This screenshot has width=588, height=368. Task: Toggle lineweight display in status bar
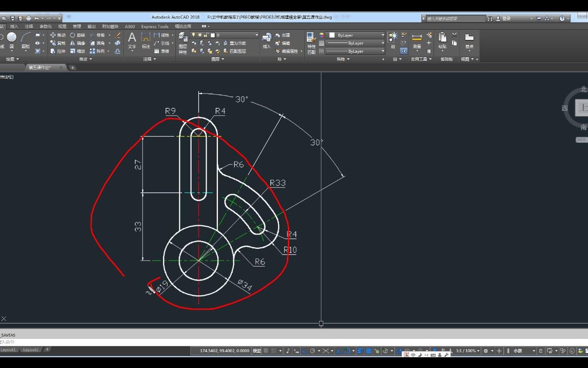pos(360,351)
